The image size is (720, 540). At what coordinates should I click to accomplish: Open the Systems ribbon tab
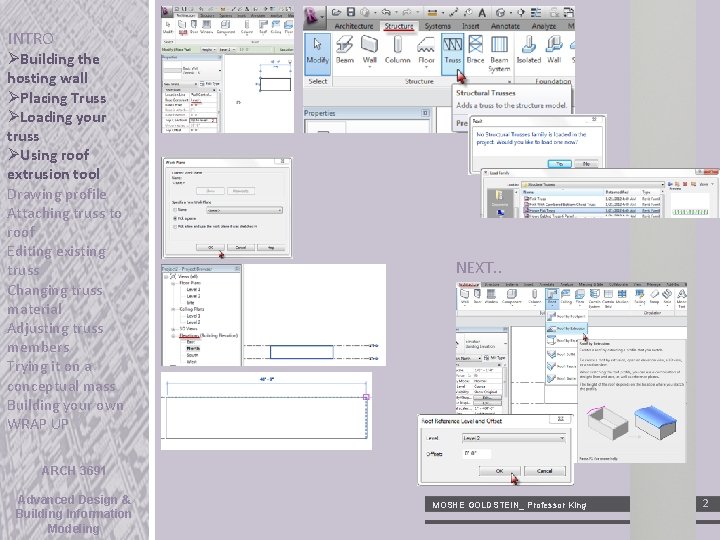pos(437,26)
